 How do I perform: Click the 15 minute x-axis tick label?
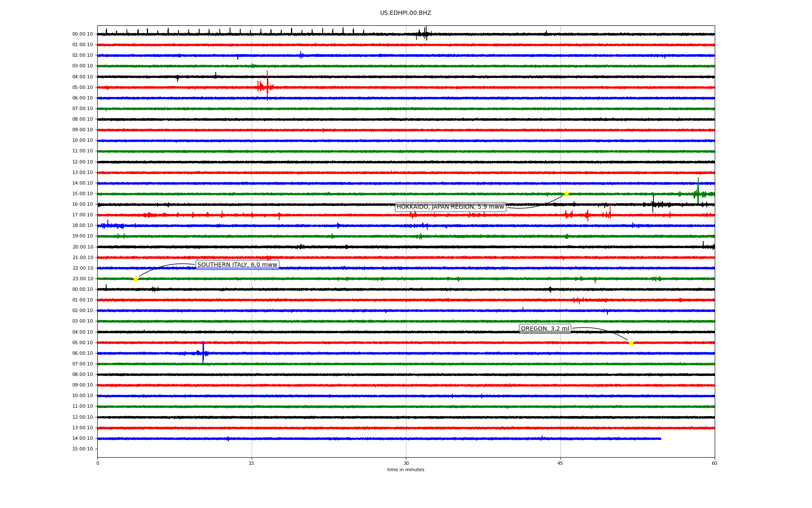coord(252,463)
